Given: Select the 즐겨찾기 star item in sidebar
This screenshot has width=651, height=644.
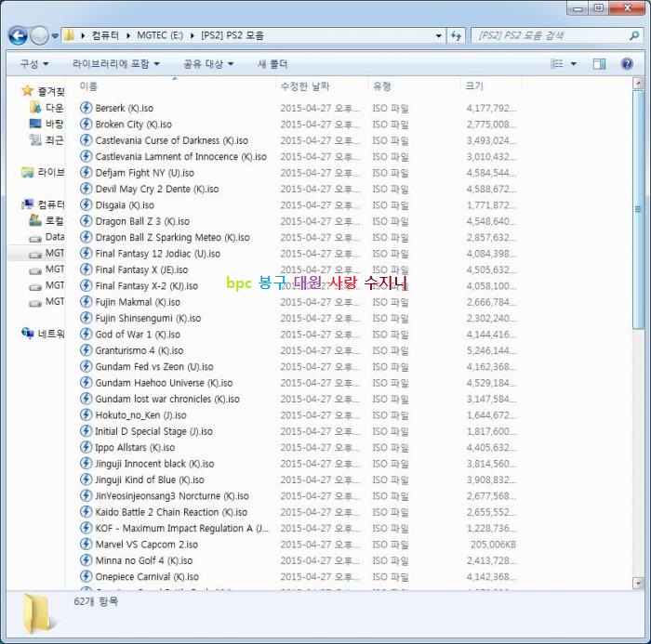Looking at the screenshot, I should click(x=43, y=91).
